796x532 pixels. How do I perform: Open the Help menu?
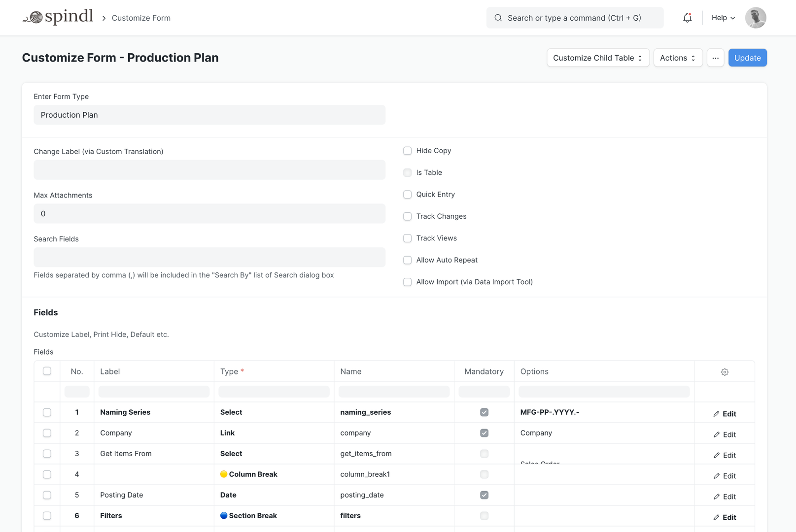[x=722, y=18]
